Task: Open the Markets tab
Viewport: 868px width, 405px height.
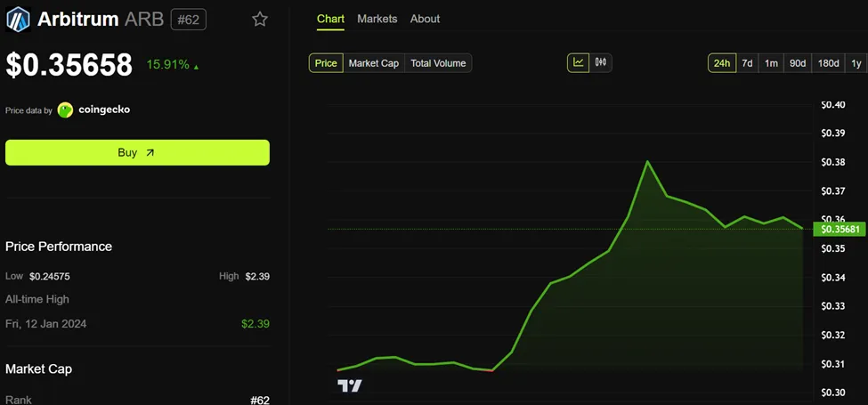Action: click(x=377, y=19)
